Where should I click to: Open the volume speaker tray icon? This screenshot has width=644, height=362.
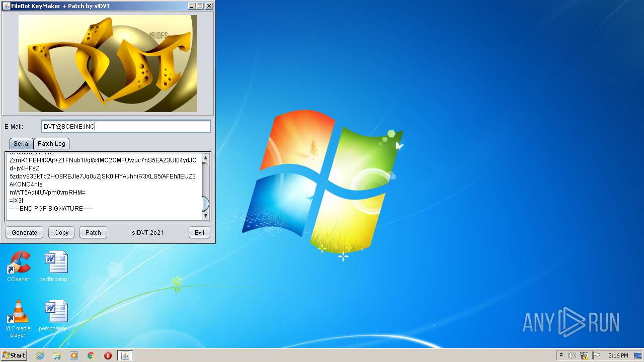pos(572,355)
